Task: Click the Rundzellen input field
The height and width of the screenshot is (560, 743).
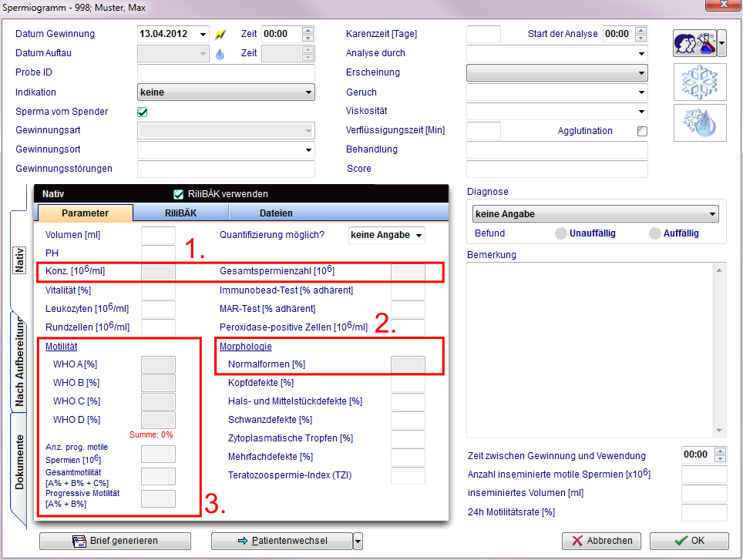Action: (158, 327)
